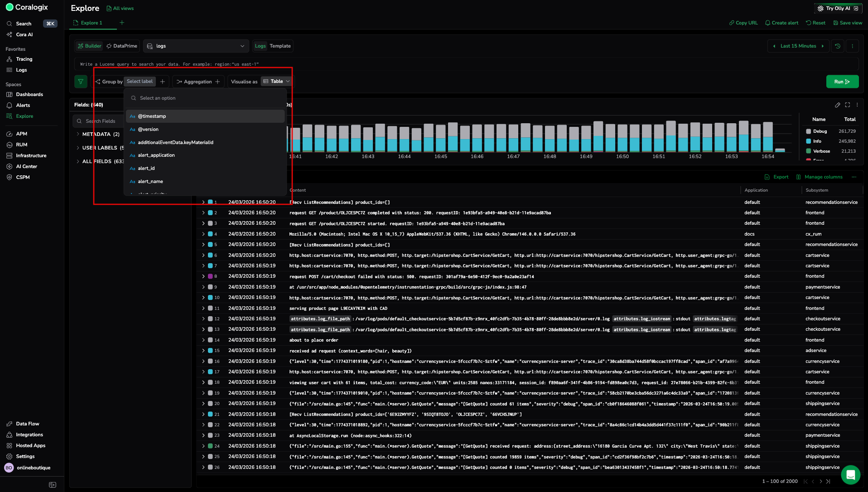Click the Lucene query input field
Screen dimensions: 868x492
(466, 64)
